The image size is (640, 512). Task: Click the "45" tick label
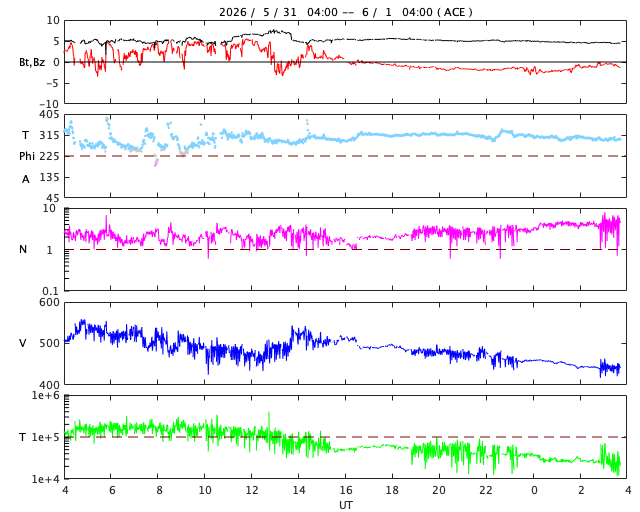click(x=53, y=198)
